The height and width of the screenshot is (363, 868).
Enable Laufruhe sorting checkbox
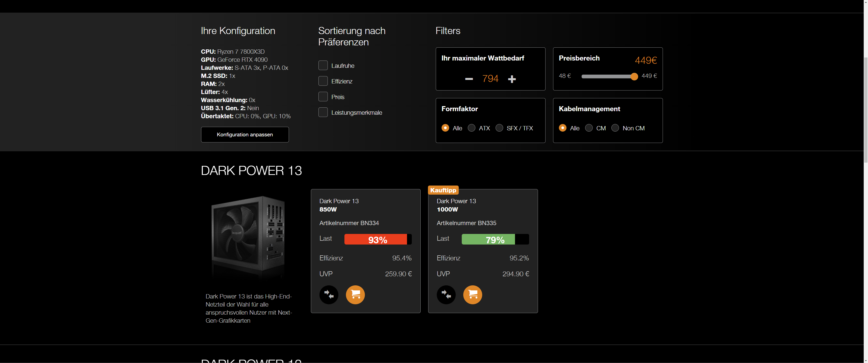click(323, 65)
